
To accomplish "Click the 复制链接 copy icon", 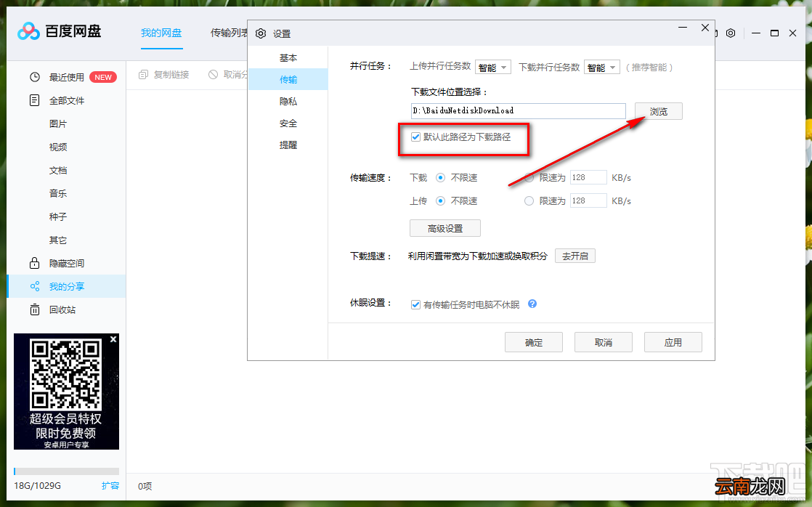I will click(x=144, y=75).
